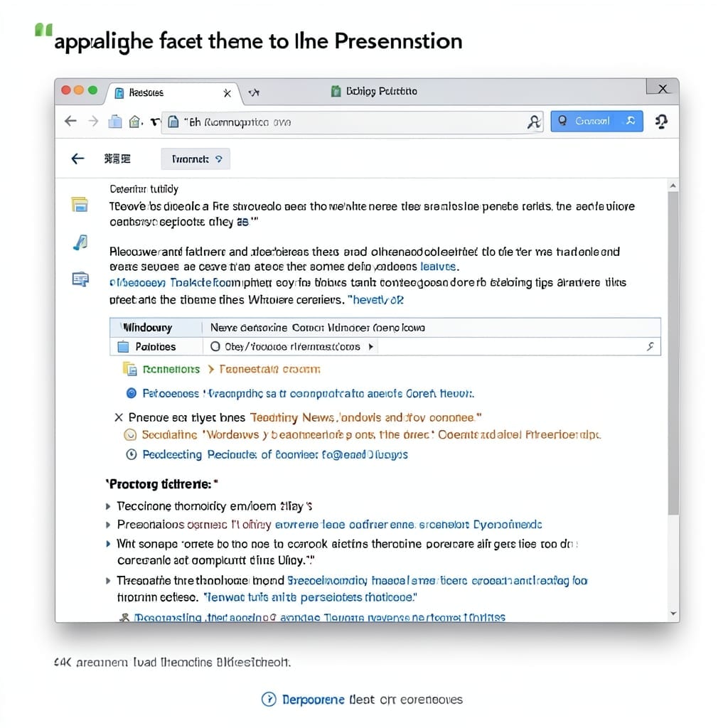Open the Pedeecting Peciouide link
728x728 pixels.
[x=275, y=454]
